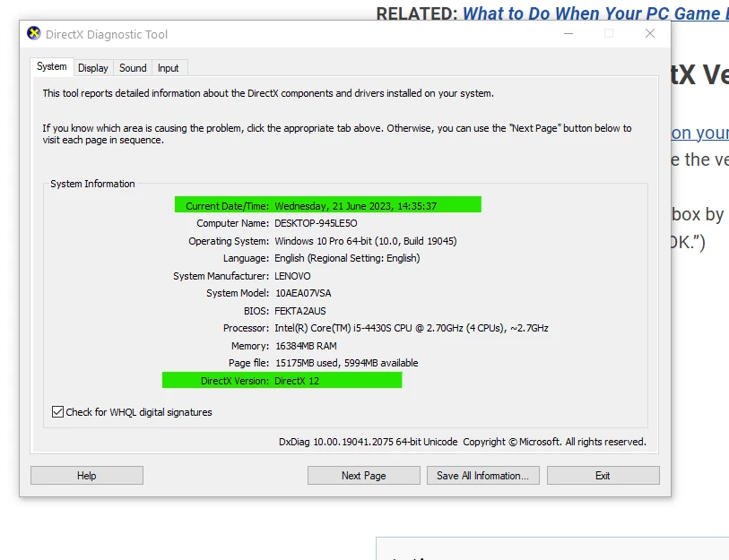Uncheck Check for WHQL digital signatures
This screenshot has width=729, height=560.
57,412
